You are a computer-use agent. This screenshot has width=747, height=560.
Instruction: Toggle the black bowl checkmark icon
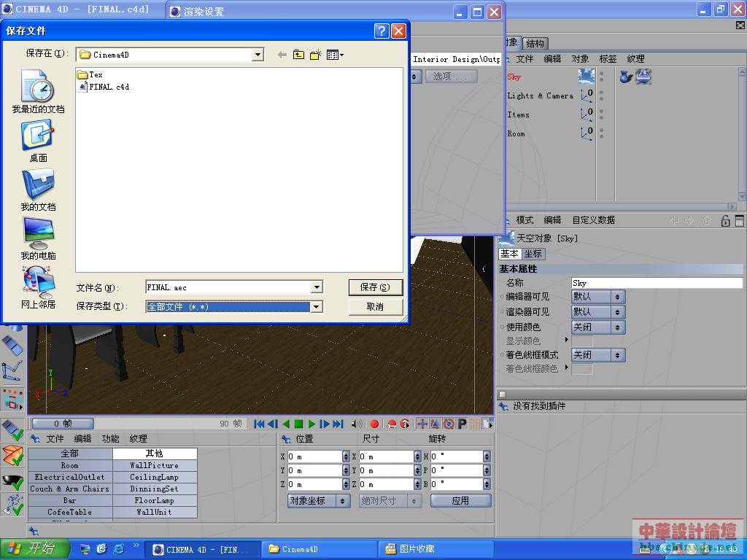click(12, 481)
